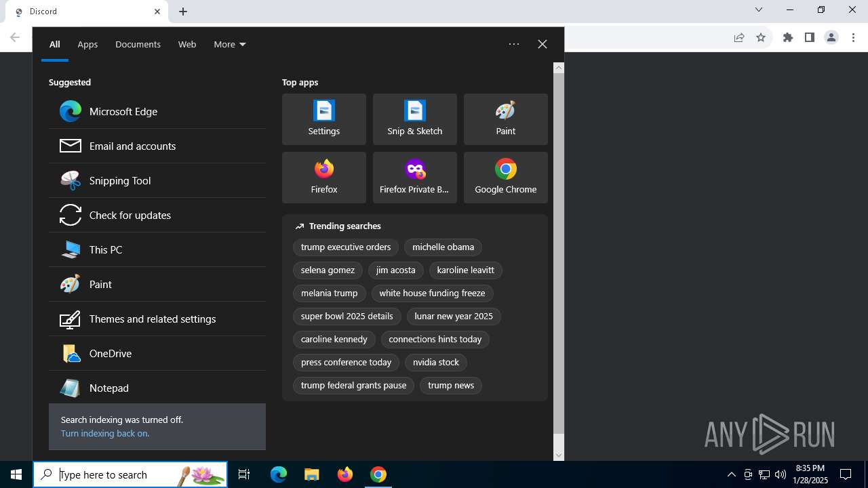Launch Snipping Tool from Suggested

click(x=157, y=180)
